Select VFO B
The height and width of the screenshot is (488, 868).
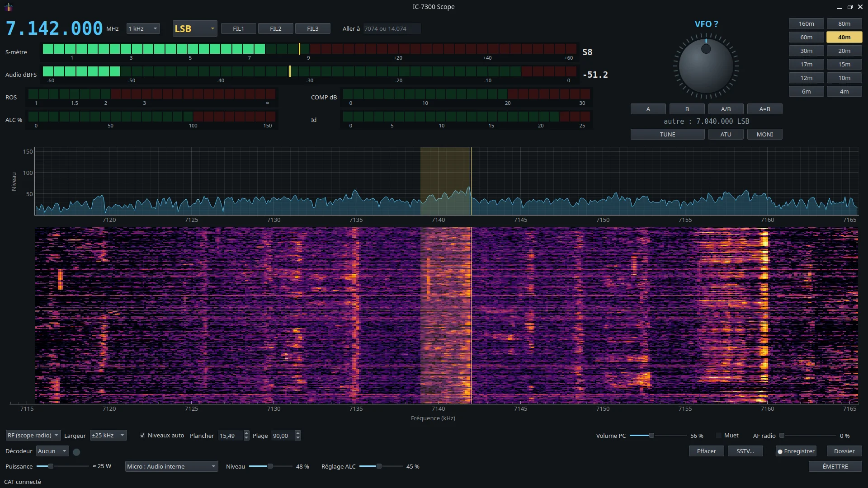pyautogui.click(x=687, y=109)
